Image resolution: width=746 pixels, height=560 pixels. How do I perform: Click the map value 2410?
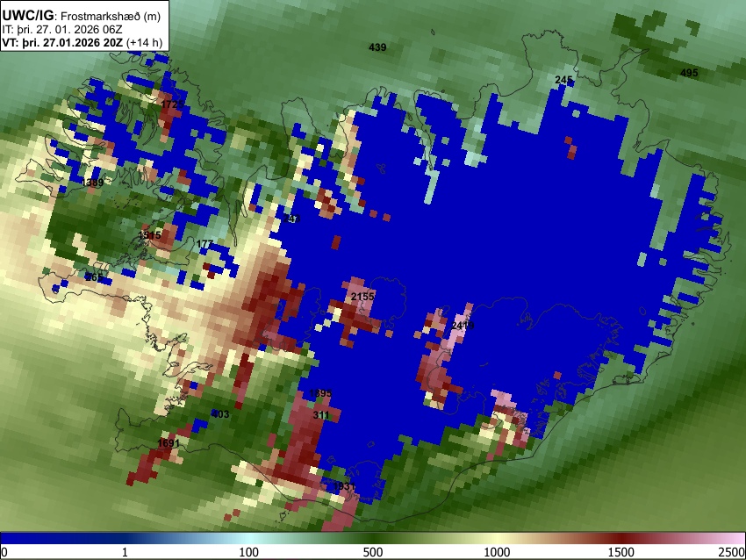463,326
